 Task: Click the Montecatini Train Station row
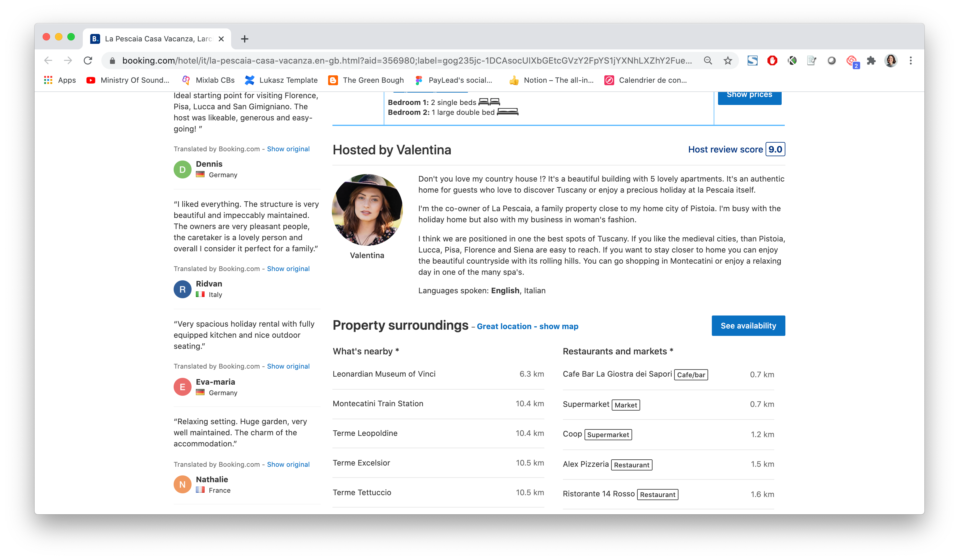pyautogui.click(x=438, y=404)
